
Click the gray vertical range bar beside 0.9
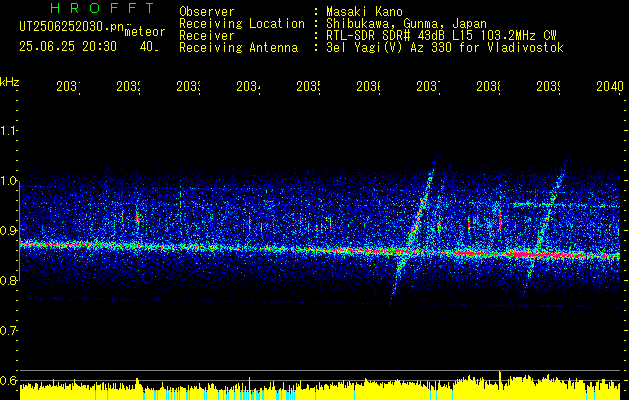[19, 231]
